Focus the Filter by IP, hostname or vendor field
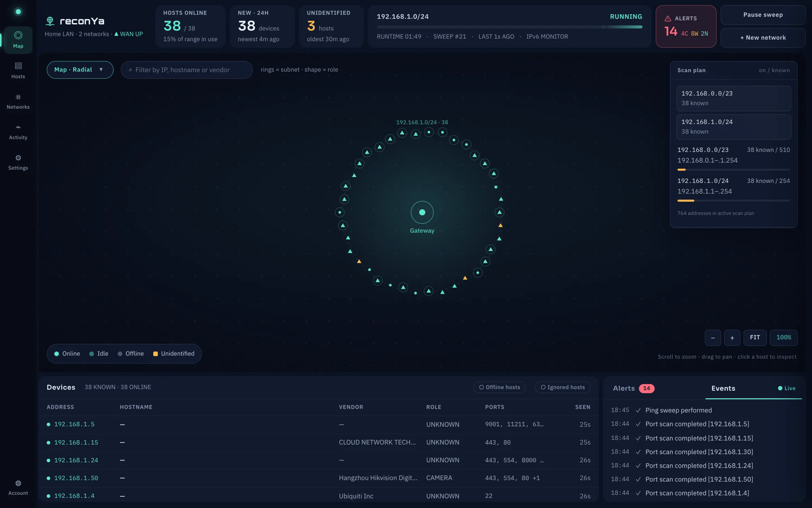 pos(186,70)
